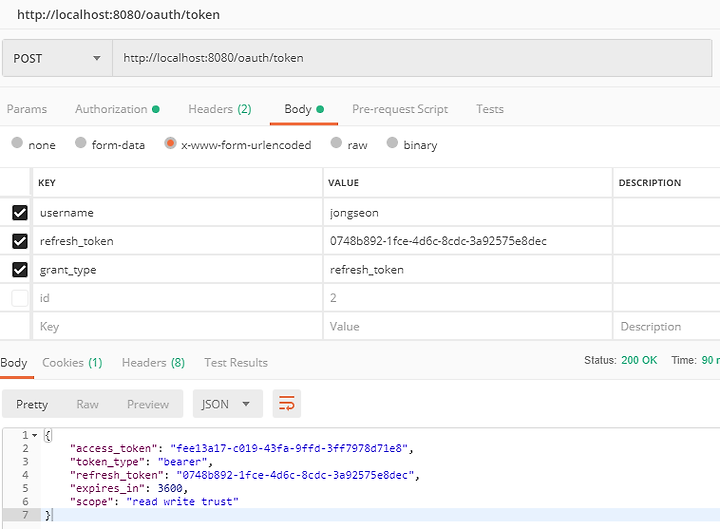Open the Test Results tab
The width and height of the screenshot is (720, 529).
[x=236, y=363]
